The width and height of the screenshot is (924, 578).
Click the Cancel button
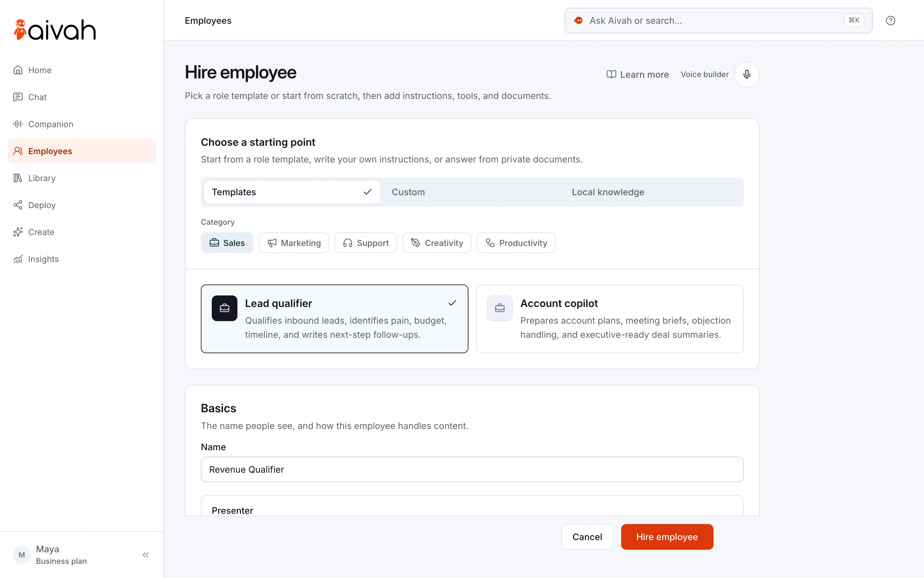pyautogui.click(x=587, y=537)
